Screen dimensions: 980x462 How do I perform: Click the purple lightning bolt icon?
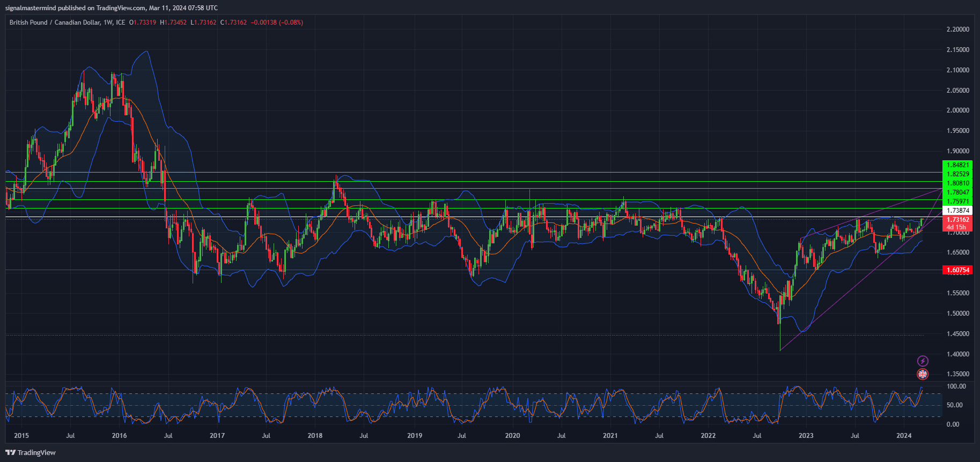click(x=923, y=361)
